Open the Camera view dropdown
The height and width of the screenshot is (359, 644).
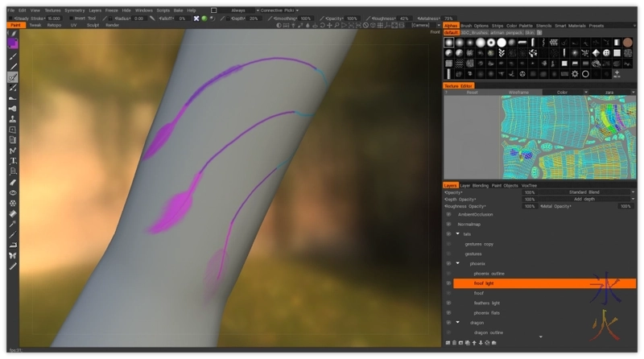[422, 25]
